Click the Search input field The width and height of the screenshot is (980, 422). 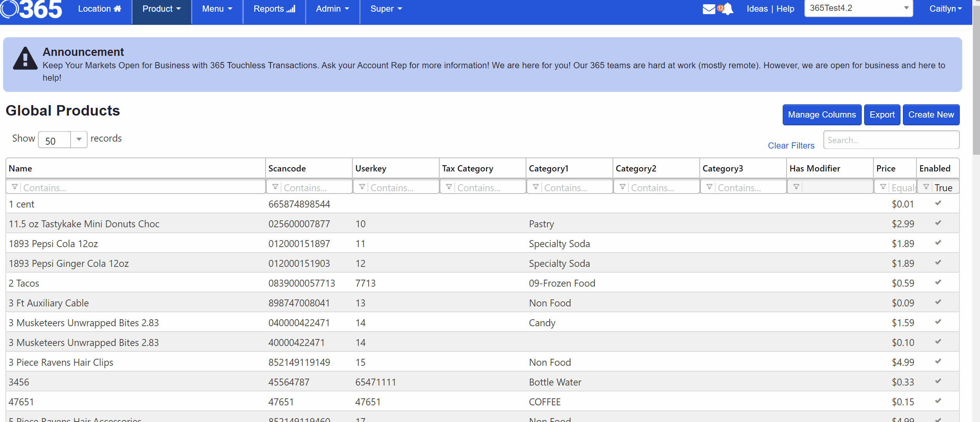(891, 140)
